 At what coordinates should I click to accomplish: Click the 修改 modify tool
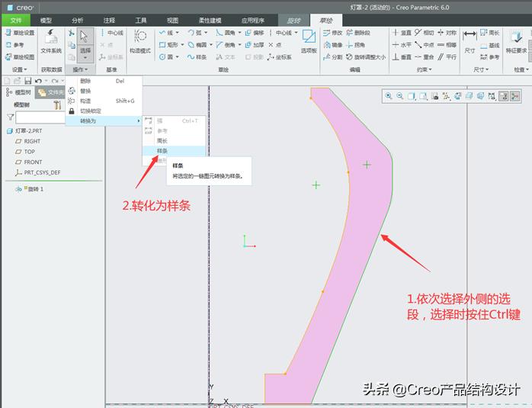333,33
